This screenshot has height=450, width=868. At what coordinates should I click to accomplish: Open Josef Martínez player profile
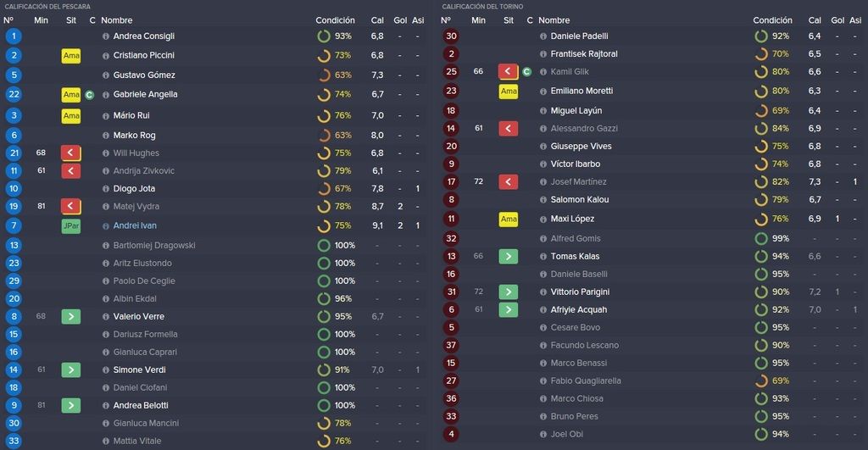[578, 181]
